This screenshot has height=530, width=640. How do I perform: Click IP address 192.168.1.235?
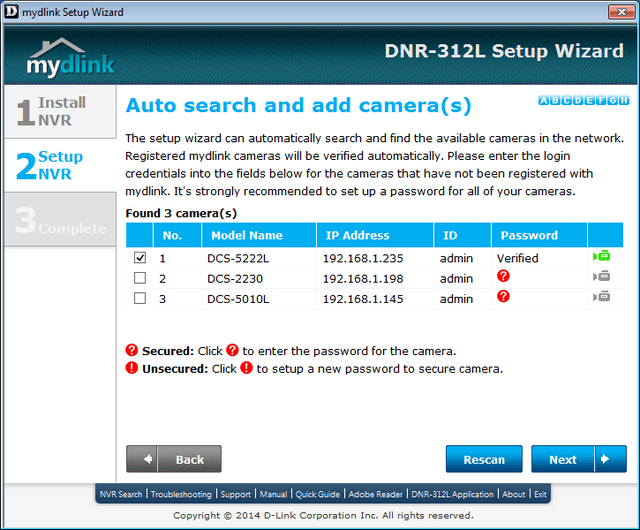tap(363, 258)
